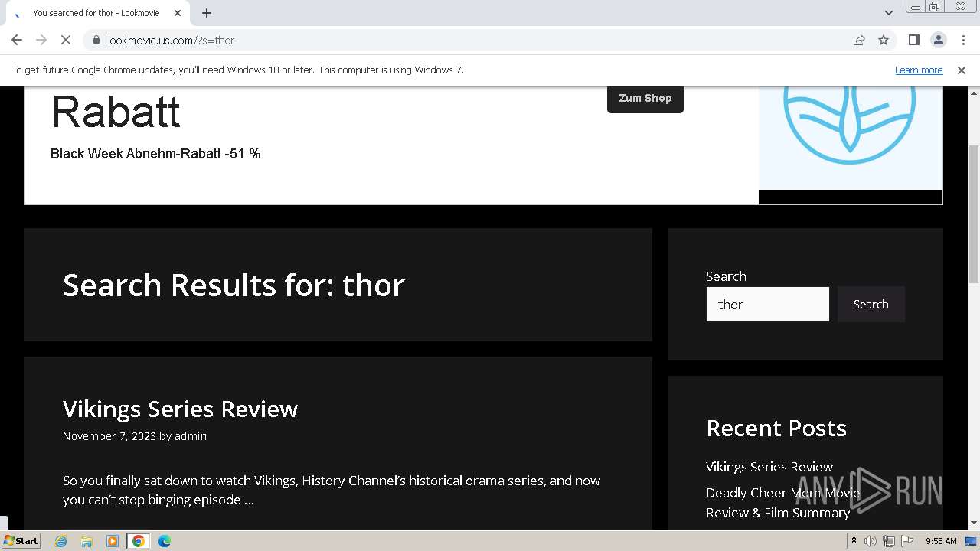This screenshot has height=551, width=980.
Task: Open Learn more link about updates
Action: pos(919,70)
